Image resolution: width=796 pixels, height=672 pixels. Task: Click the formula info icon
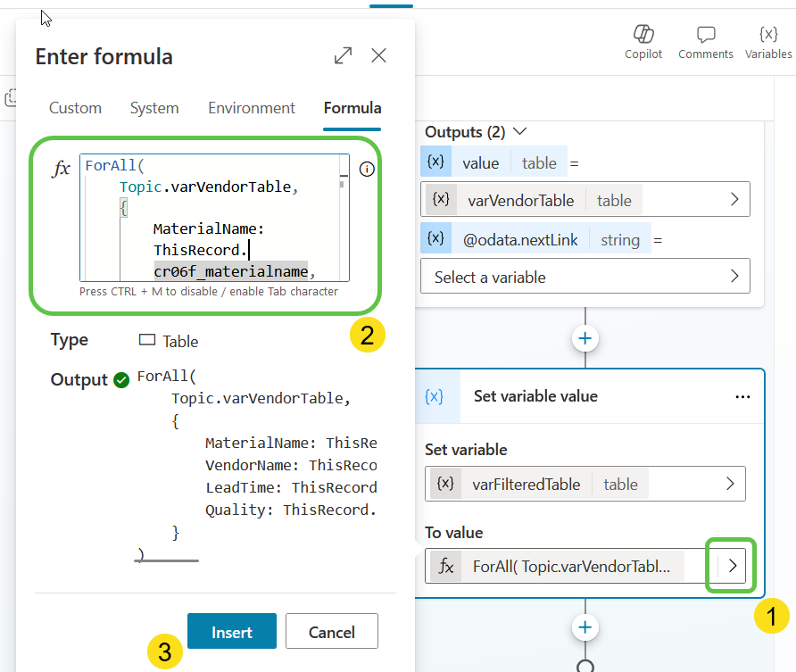[366, 169]
